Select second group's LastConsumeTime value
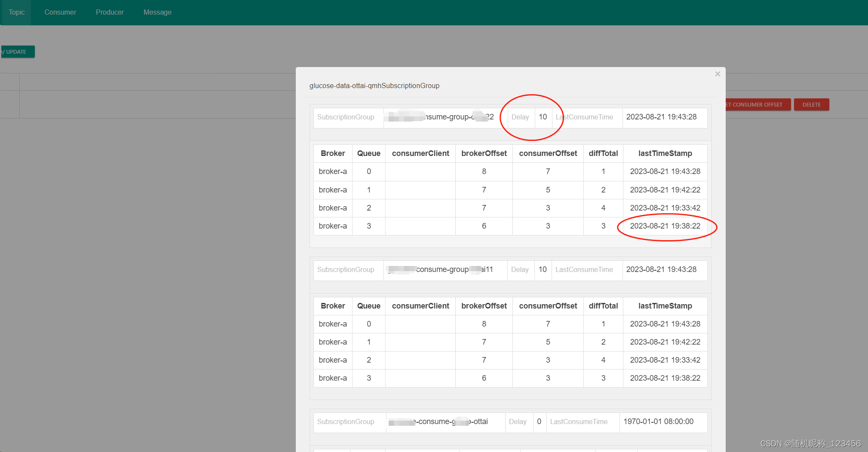Screen dimensions: 868x452 [661, 269]
